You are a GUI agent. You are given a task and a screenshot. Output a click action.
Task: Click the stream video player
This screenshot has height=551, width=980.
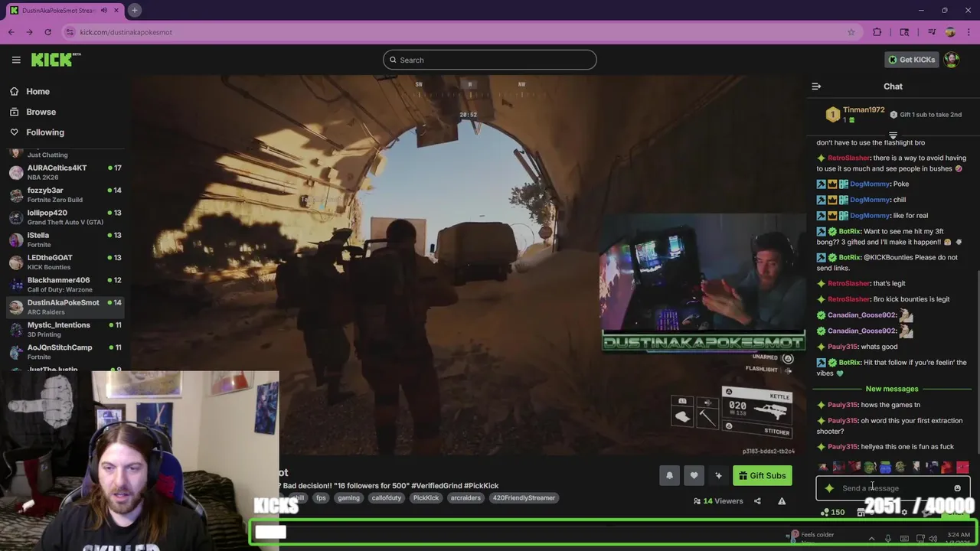click(x=467, y=266)
